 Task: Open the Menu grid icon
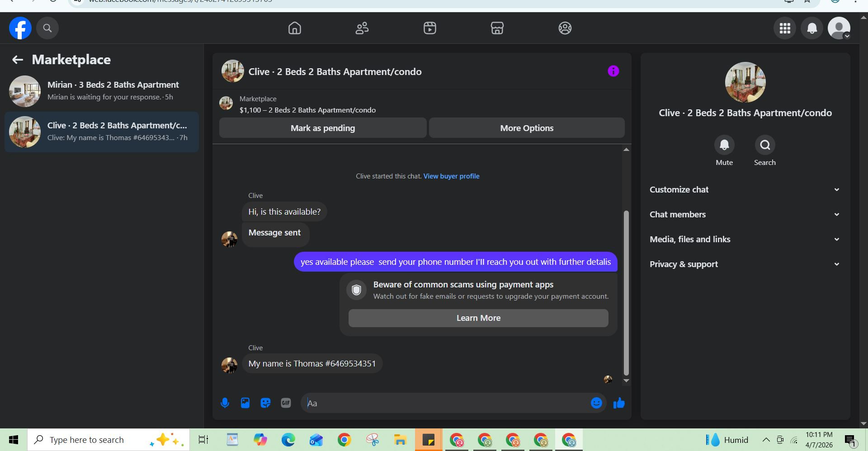(x=785, y=28)
